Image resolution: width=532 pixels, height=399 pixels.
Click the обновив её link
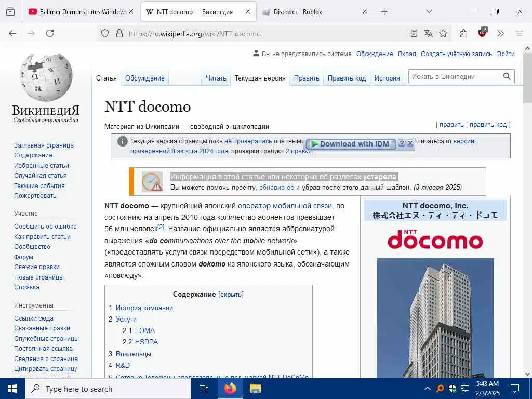click(x=276, y=187)
